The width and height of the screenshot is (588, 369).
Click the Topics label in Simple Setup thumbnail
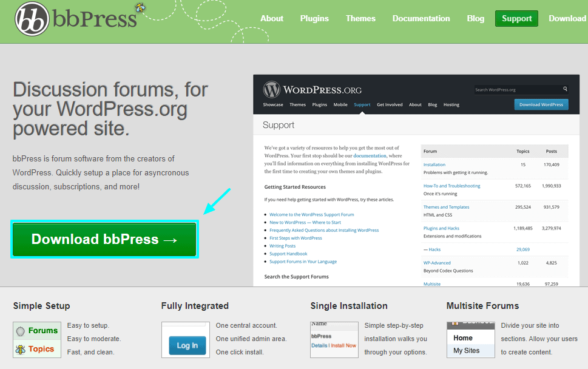41,349
